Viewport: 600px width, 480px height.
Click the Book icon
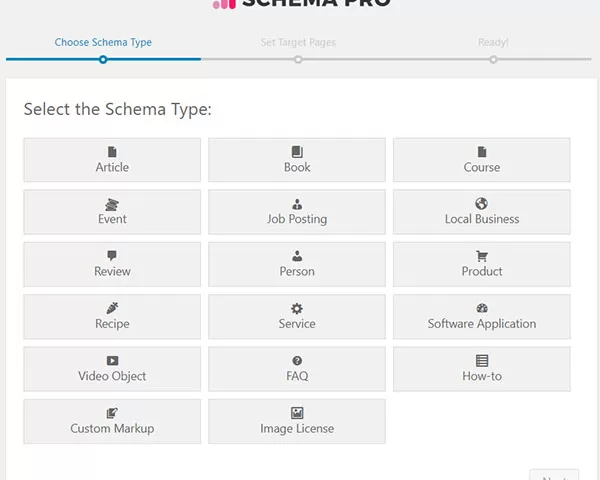(297, 152)
